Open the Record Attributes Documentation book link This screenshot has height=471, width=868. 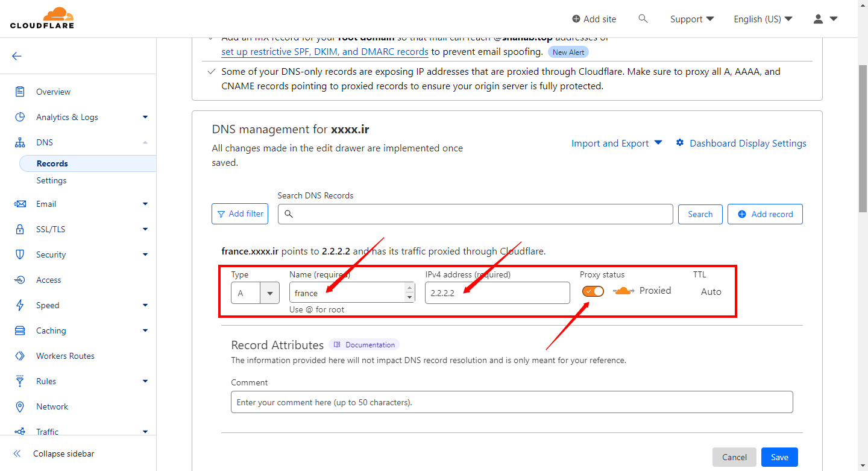tap(364, 345)
